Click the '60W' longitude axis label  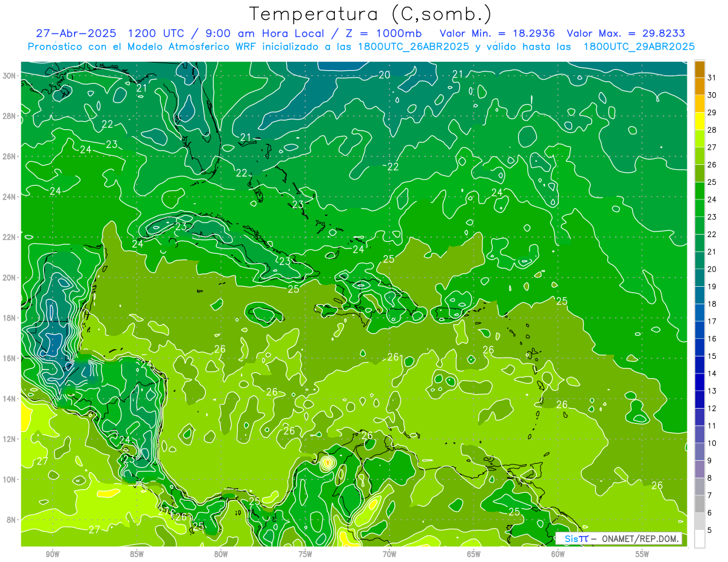point(558,554)
